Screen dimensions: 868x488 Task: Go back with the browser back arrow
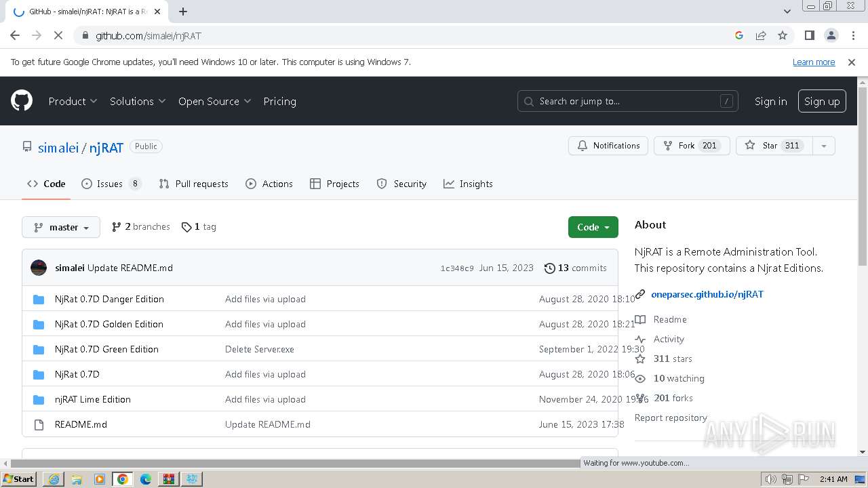[x=15, y=35]
